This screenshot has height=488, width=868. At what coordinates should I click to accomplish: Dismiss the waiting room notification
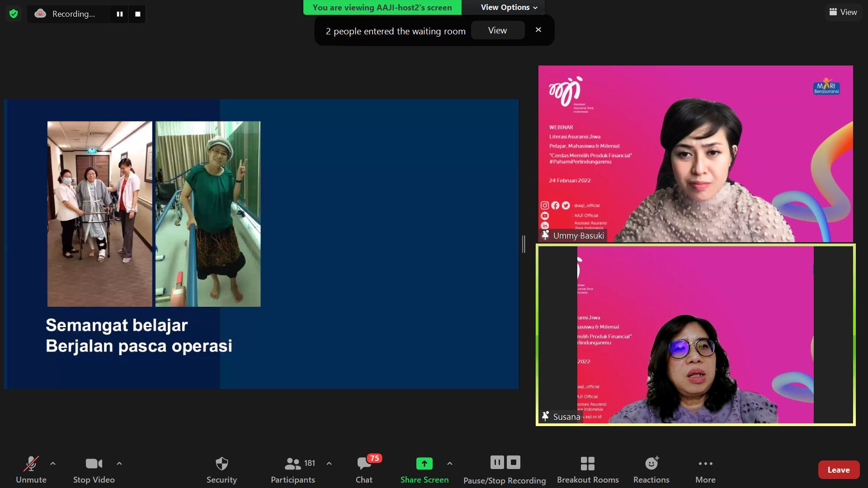[538, 30]
